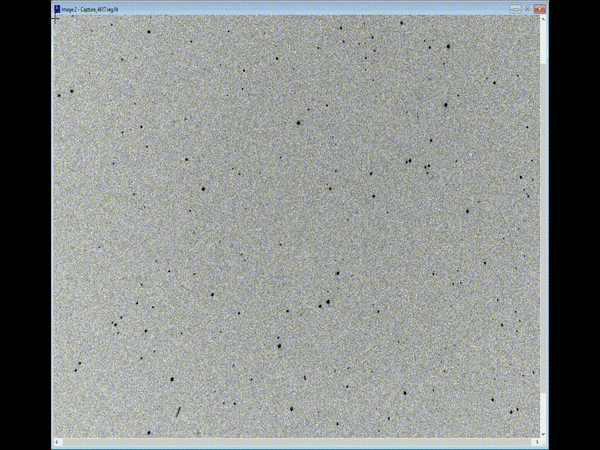Click the bright star above the diagonal streak

171,380
